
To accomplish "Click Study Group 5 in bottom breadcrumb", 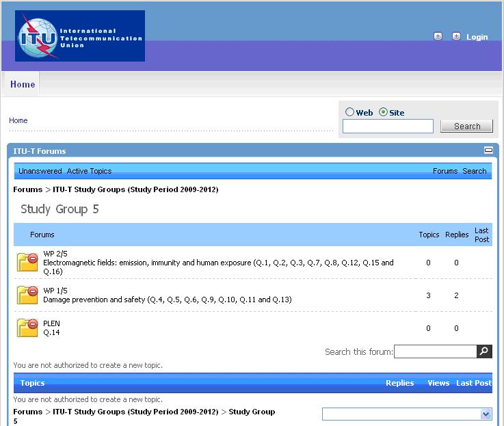I will [252, 412].
